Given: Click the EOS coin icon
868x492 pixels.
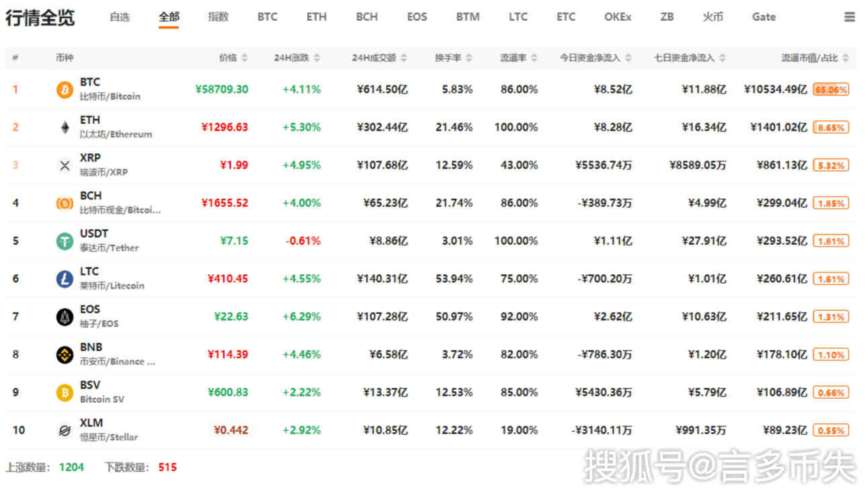Looking at the screenshot, I should tap(65, 317).
